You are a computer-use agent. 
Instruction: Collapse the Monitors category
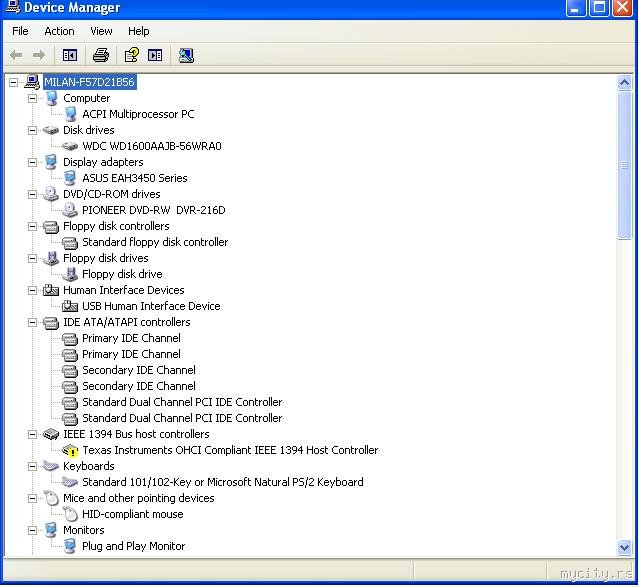33,530
